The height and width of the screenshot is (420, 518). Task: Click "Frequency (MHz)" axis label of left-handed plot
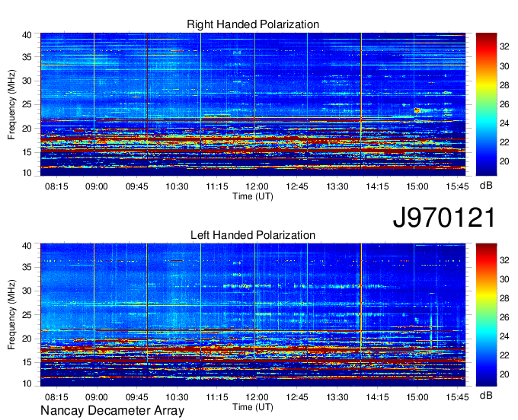[x=11, y=315]
